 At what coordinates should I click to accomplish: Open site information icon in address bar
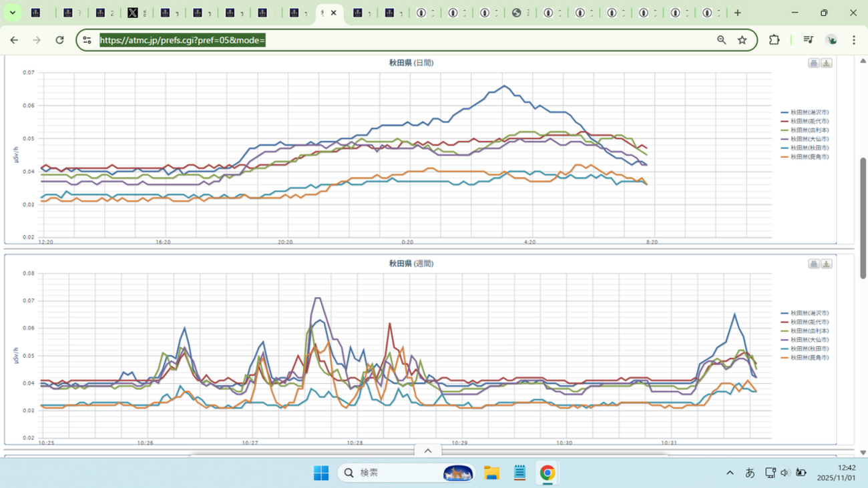pyautogui.click(x=87, y=40)
